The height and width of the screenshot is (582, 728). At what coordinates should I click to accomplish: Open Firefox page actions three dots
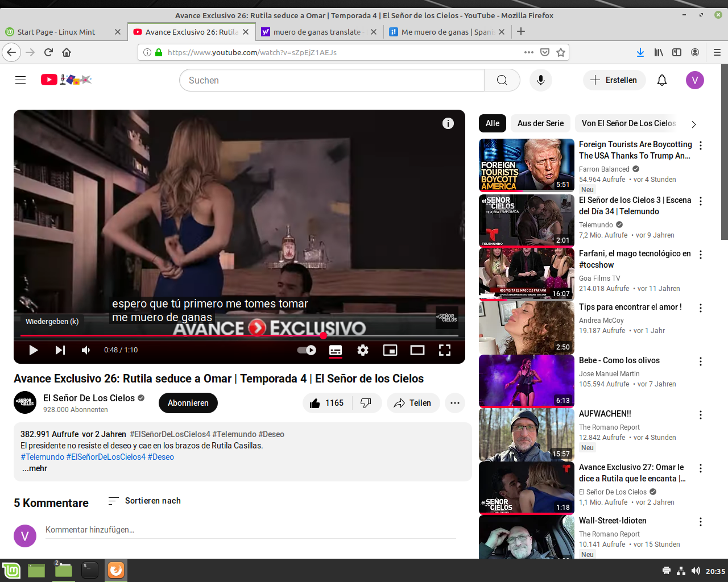coord(529,52)
